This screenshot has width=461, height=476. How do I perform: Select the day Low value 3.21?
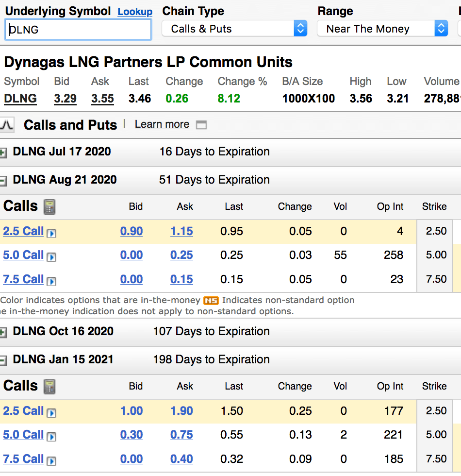pyautogui.click(x=397, y=99)
